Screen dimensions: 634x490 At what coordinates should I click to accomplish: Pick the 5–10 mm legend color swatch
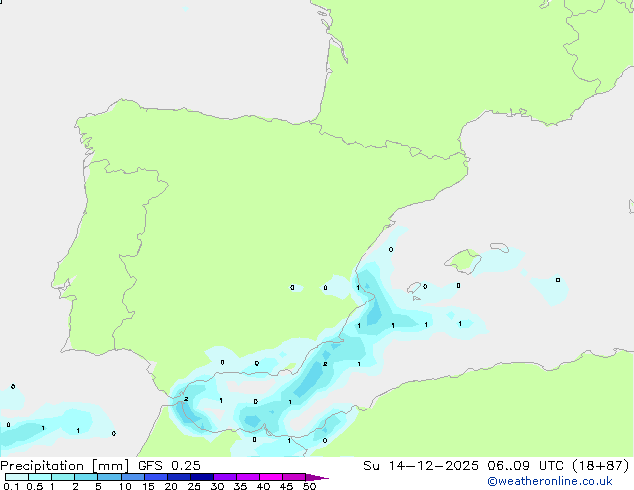pos(109,477)
